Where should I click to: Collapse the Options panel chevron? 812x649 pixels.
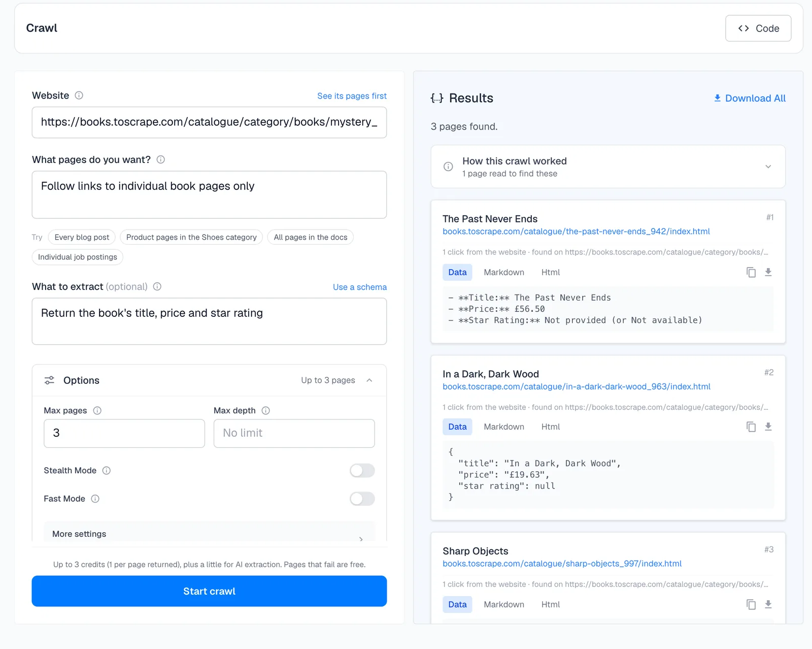click(369, 380)
